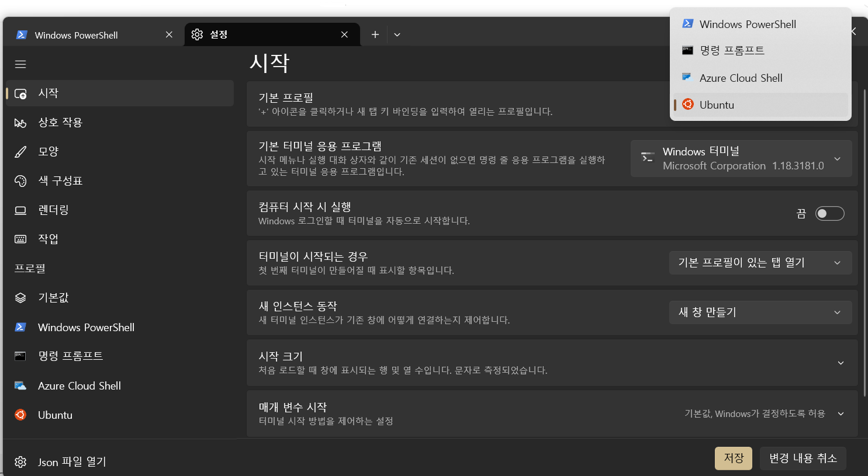This screenshot has width=868, height=476.
Task: Toggle 컴퓨터 시작 시 실행 switch
Action: [830, 213]
